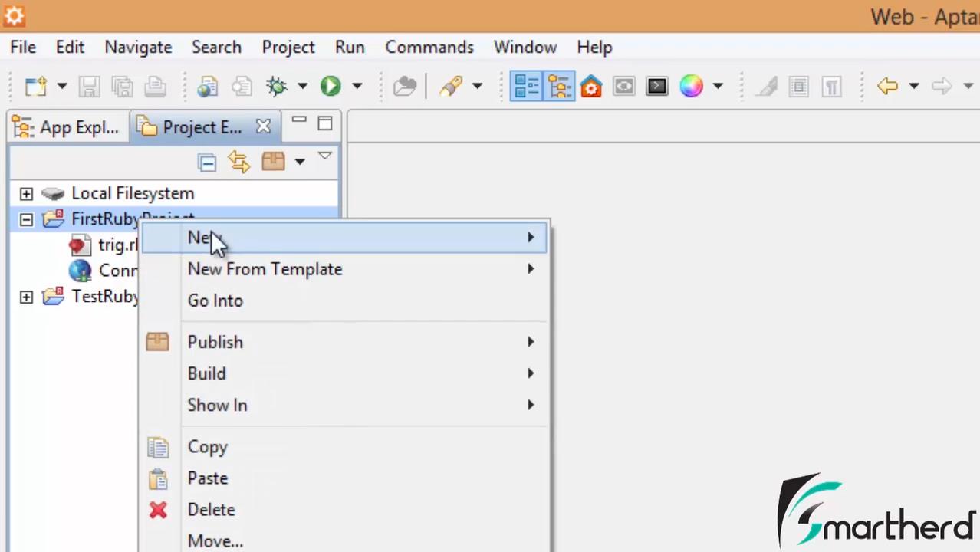Toggle Link with Editor icon
Screen dimensions: 980x552
click(x=239, y=162)
